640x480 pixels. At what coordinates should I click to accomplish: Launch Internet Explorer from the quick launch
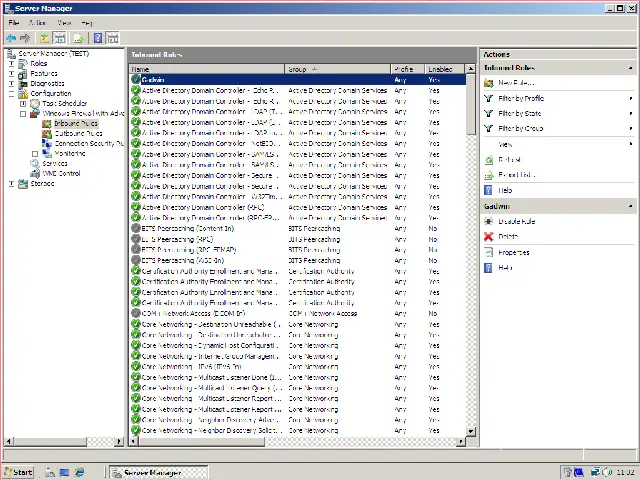pyautogui.click(x=79, y=472)
